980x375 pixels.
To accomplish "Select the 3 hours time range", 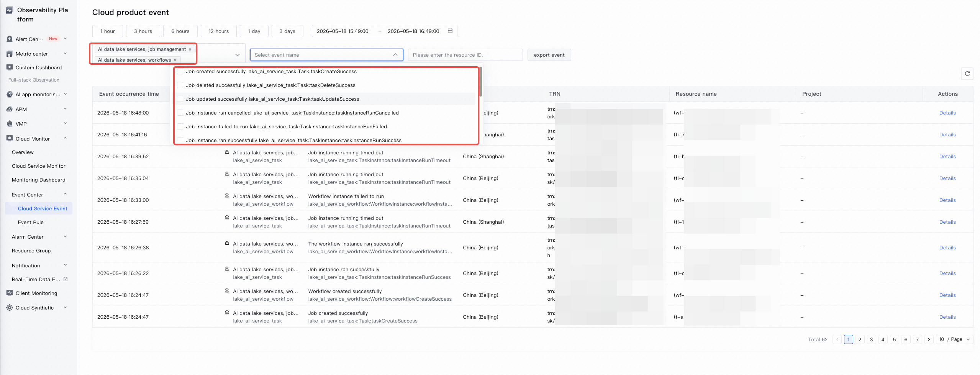I will point(143,31).
